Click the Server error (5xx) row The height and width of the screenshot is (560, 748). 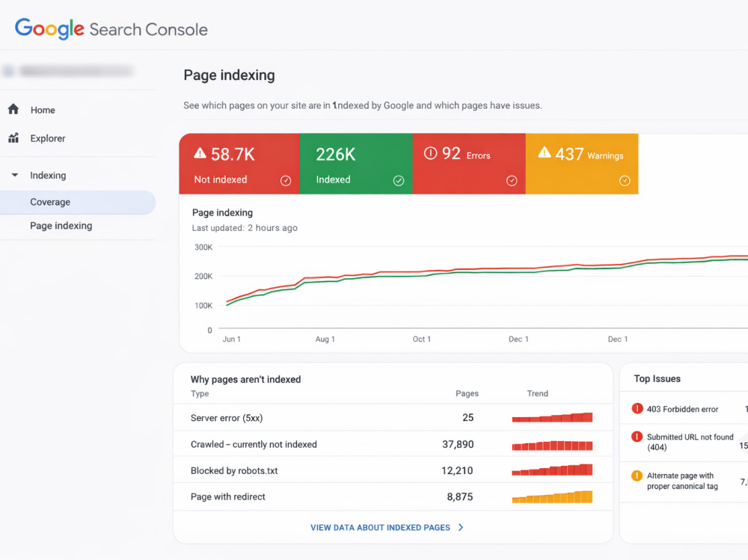click(393, 417)
